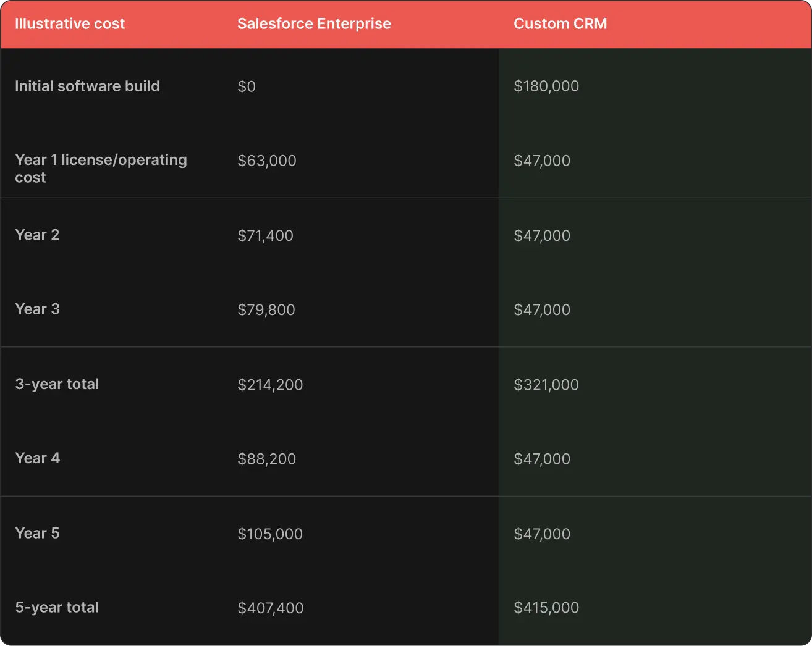The width and height of the screenshot is (812, 646).
Task: Select the $88,200 Salesforce value
Action: pyautogui.click(x=266, y=459)
